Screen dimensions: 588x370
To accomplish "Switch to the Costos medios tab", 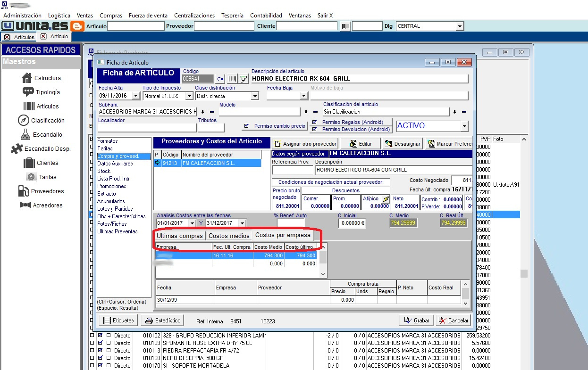I will [x=229, y=236].
